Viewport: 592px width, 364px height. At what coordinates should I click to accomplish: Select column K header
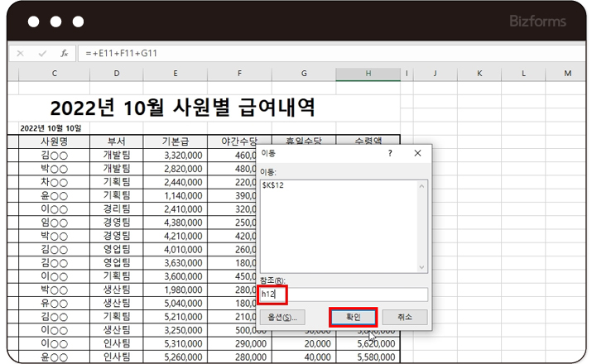point(479,74)
